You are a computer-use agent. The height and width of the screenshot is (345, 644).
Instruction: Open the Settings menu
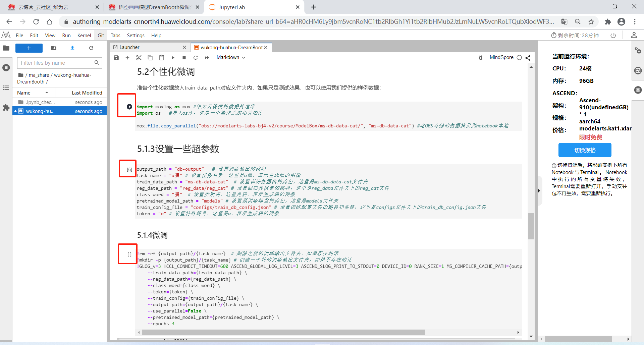(x=136, y=35)
